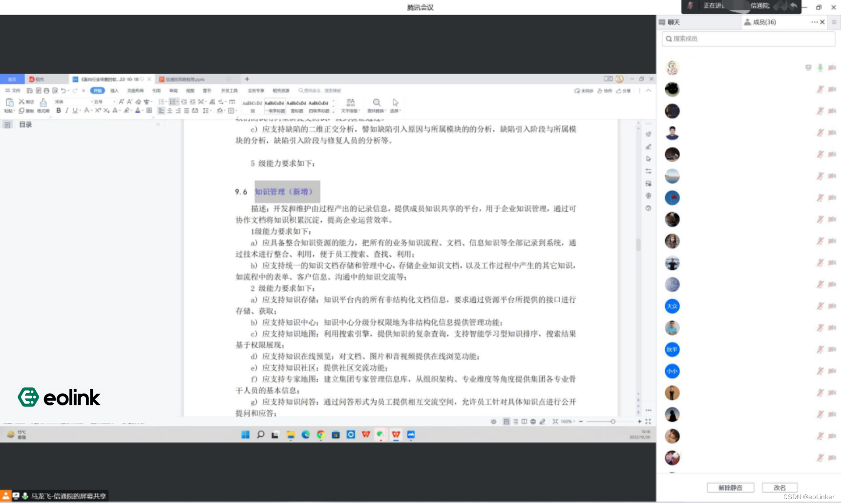842x504 pixels.
Task: Click the zoom out minus icon
Action: pos(581,421)
